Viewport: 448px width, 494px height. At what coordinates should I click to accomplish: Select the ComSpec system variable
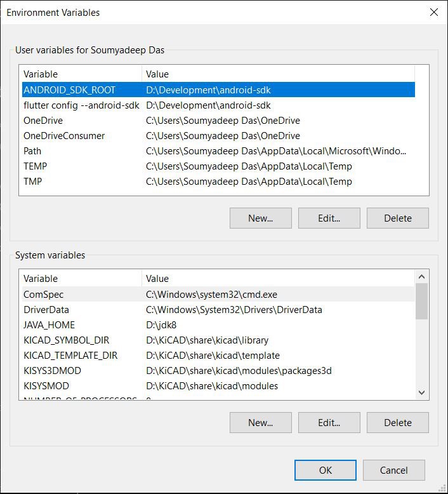tap(44, 295)
